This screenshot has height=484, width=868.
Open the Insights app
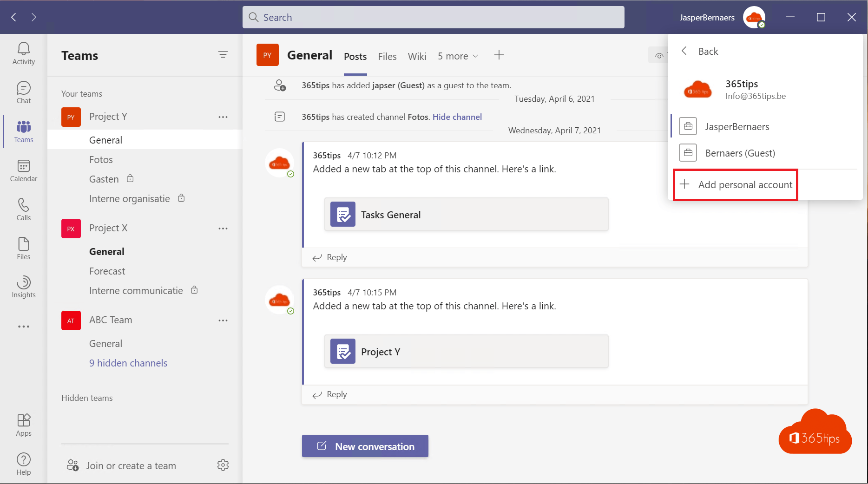[x=23, y=287]
